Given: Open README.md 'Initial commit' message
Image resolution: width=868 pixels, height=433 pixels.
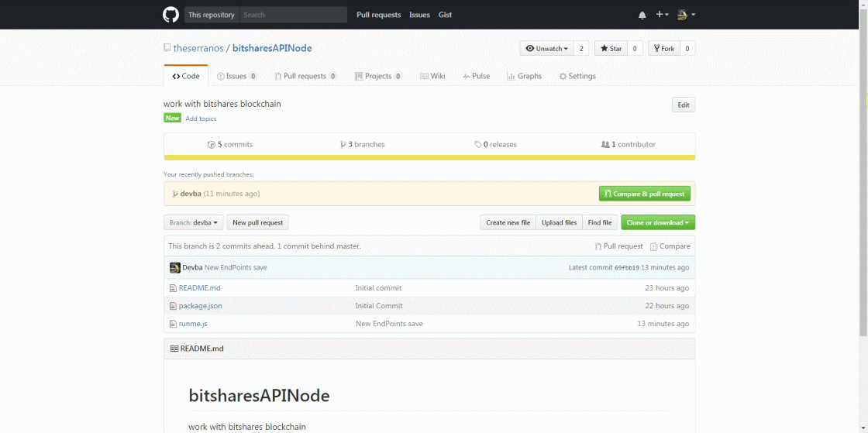Looking at the screenshot, I should coord(379,288).
